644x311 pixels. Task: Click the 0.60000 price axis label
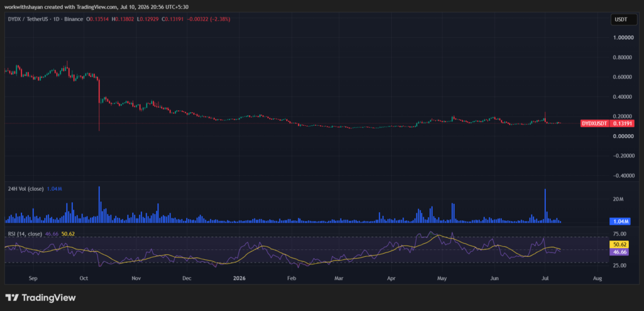pos(622,77)
